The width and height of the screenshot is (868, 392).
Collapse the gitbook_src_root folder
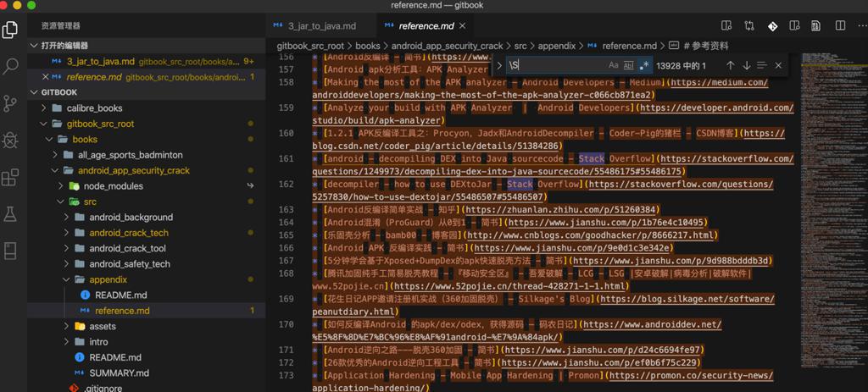[x=44, y=124]
